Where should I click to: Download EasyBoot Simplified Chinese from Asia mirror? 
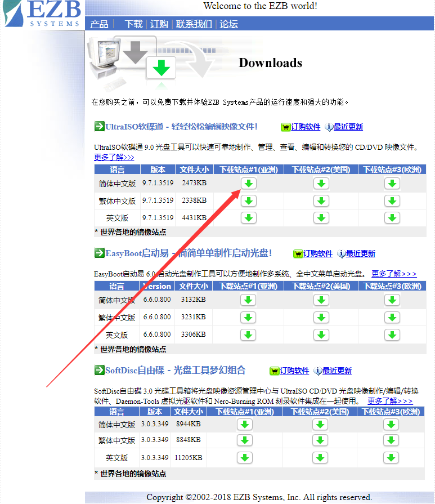(248, 300)
